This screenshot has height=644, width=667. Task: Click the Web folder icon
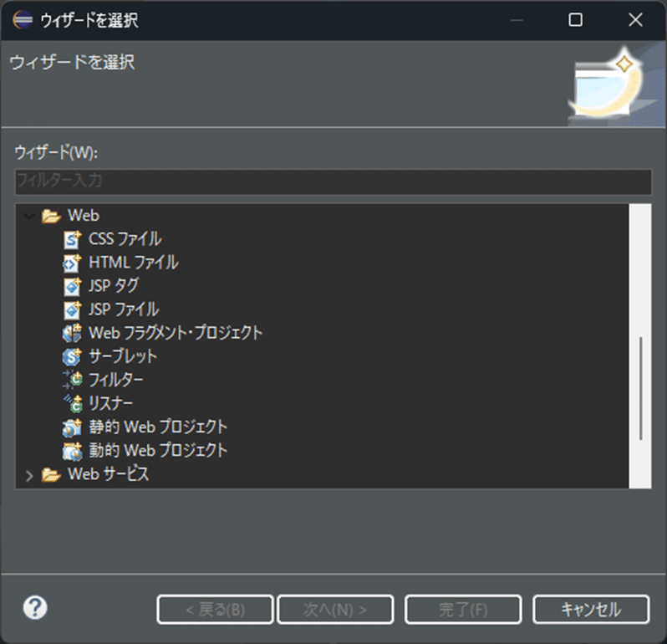tap(51, 217)
